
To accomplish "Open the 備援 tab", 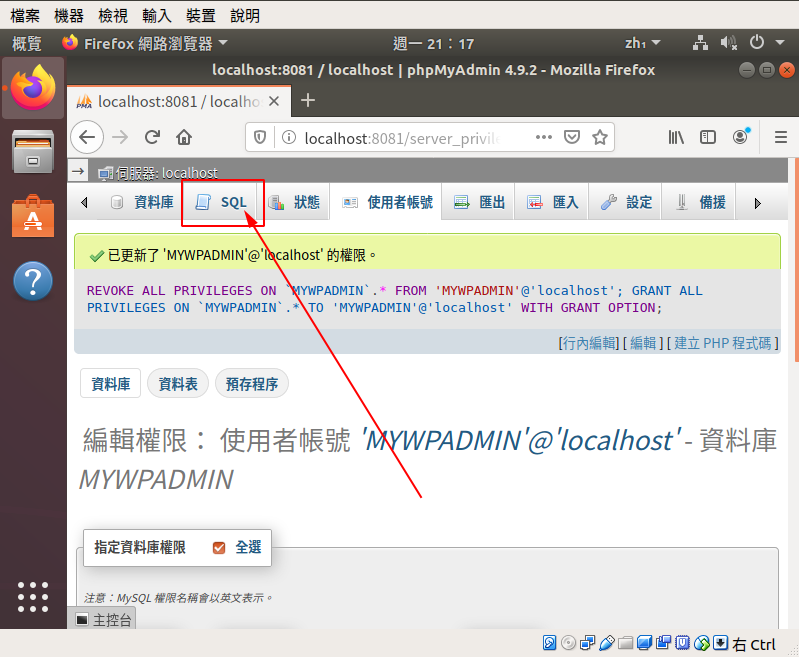I will [x=699, y=202].
